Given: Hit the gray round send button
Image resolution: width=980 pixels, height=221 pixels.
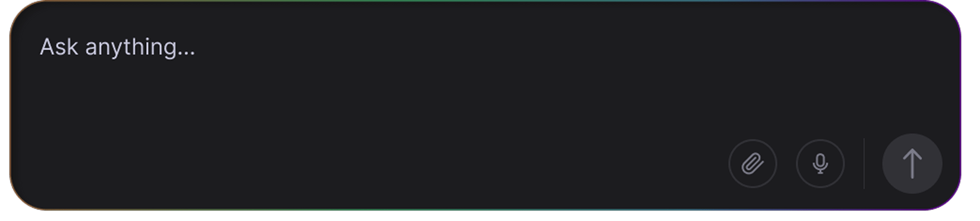Looking at the screenshot, I should [x=912, y=163].
